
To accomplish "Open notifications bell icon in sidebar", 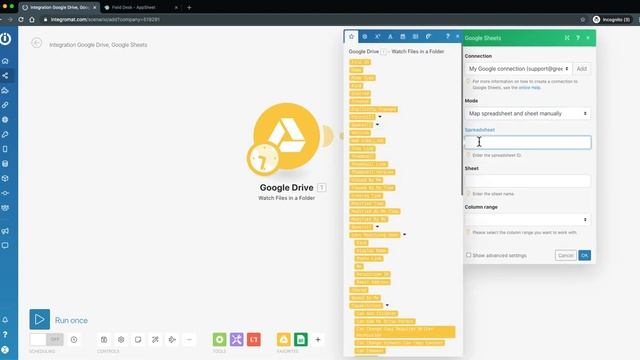I will (x=5, y=320).
